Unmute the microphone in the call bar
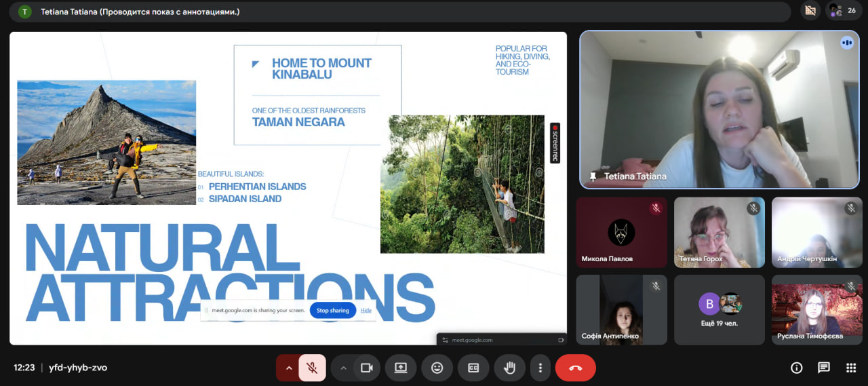Image resolution: width=868 pixels, height=386 pixels. click(x=312, y=368)
